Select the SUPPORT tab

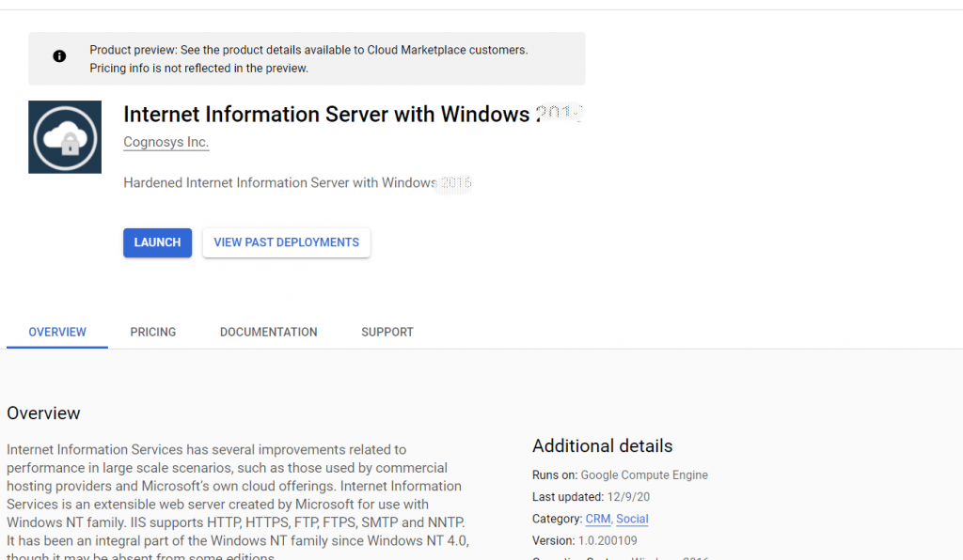click(x=387, y=332)
